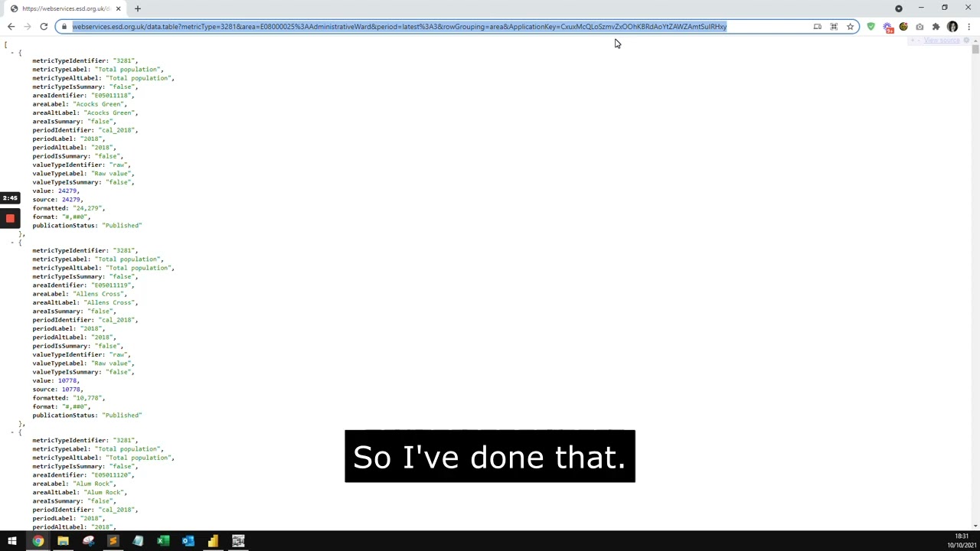Click the areaLabel "Allens Cross" value
980x551 pixels.
[x=98, y=294]
